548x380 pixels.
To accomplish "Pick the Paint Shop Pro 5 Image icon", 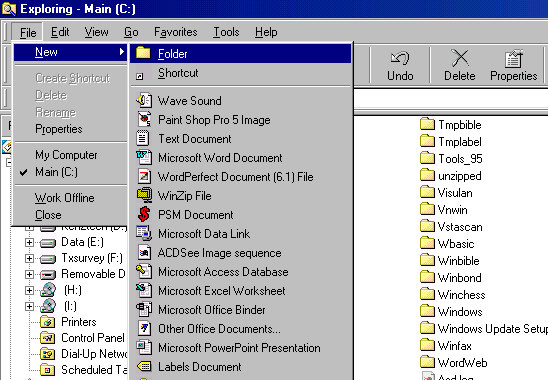I will tap(144, 120).
